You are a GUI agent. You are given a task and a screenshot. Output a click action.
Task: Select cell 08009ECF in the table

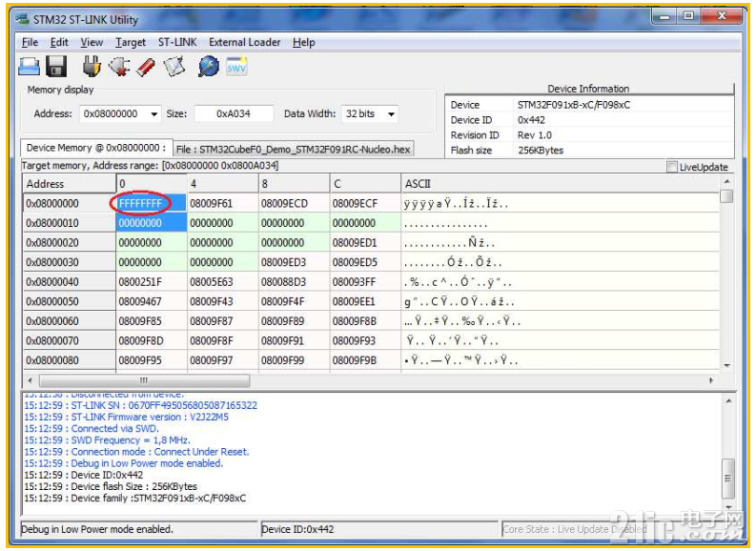tap(364, 203)
